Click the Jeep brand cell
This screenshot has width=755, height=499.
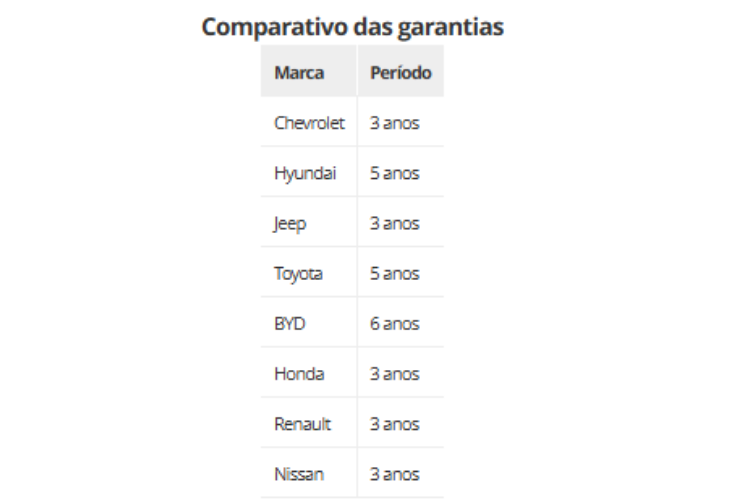coord(290,223)
